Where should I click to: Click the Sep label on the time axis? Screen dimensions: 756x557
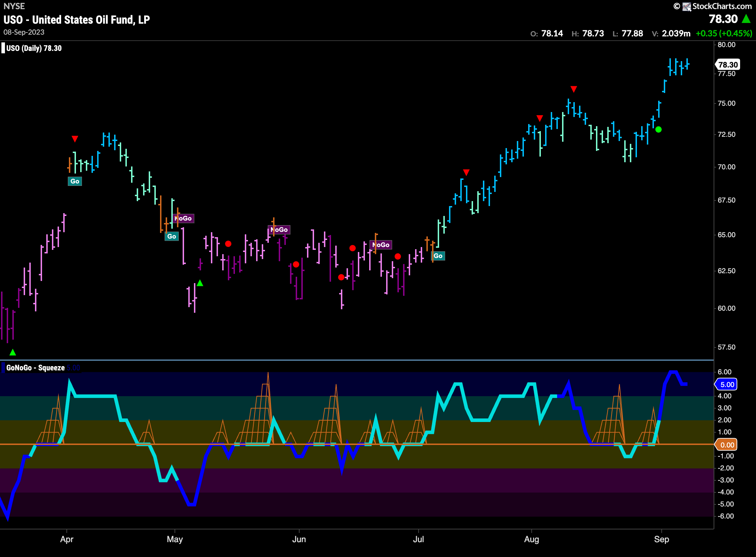pyautogui.click(x=662, y=539)
